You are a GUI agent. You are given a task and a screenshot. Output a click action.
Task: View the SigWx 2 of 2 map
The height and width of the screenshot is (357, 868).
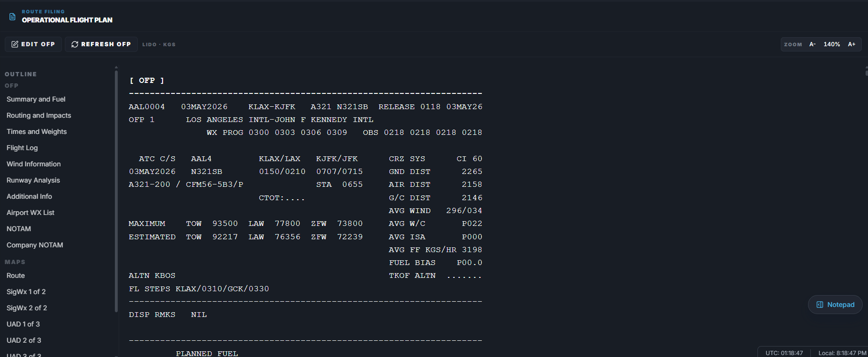[x=27, y=308]
